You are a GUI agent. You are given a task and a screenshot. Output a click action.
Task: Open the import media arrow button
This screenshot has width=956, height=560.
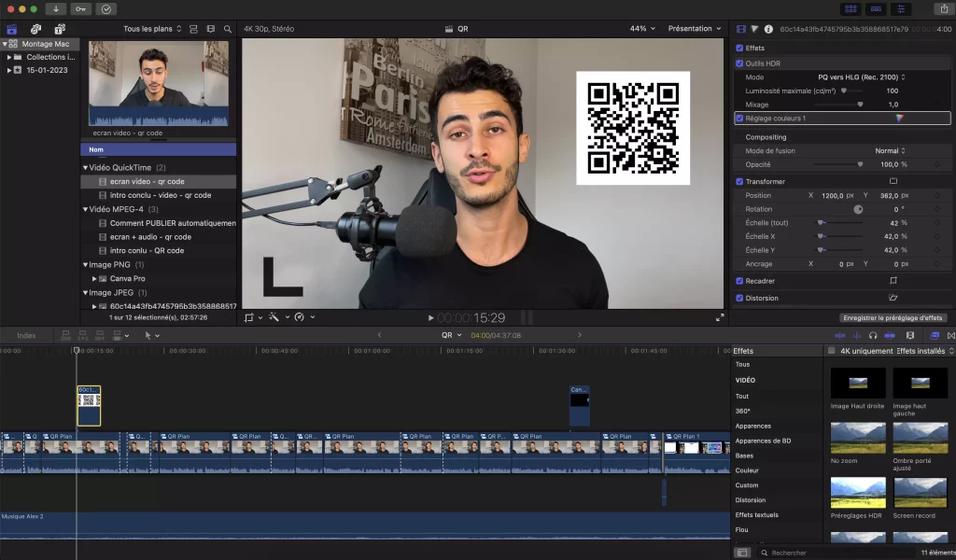55,9
